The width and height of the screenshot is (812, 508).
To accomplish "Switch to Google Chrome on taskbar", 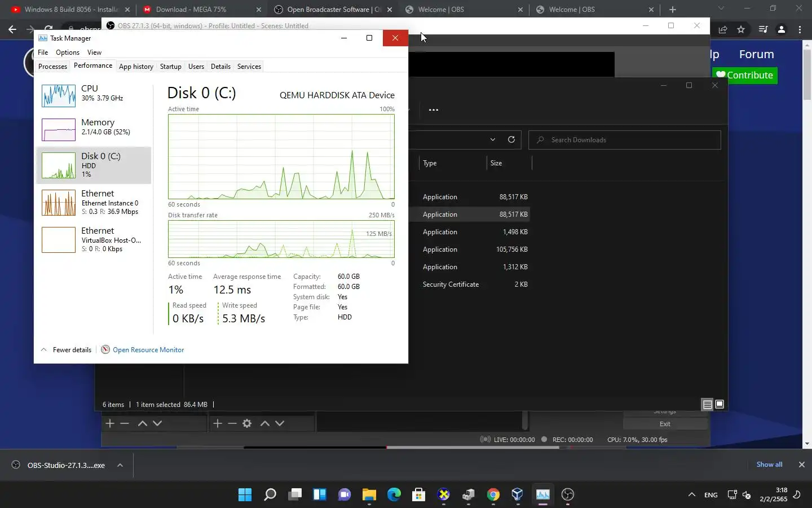I will pyautogui.click(x=493, y=494).
